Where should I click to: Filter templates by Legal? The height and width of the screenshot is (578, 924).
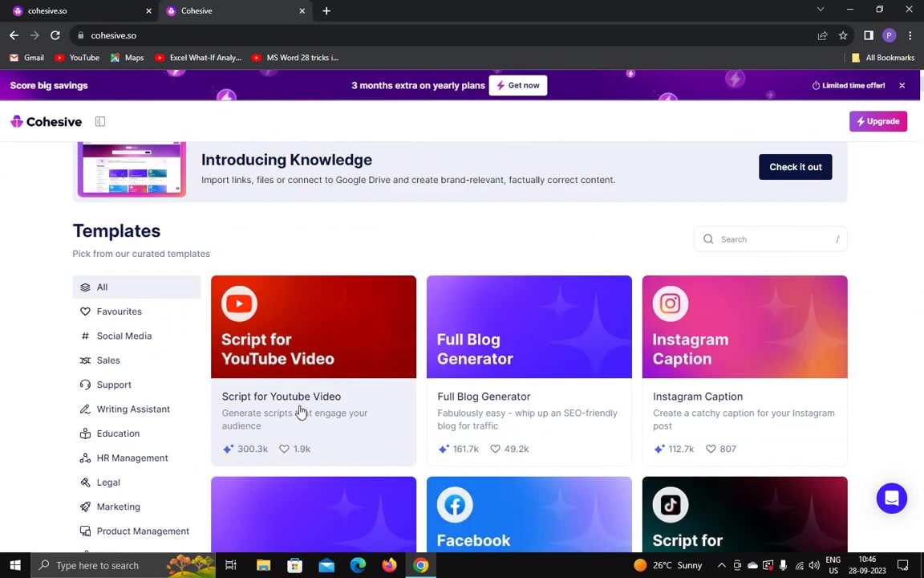click(x=136, y=482)
